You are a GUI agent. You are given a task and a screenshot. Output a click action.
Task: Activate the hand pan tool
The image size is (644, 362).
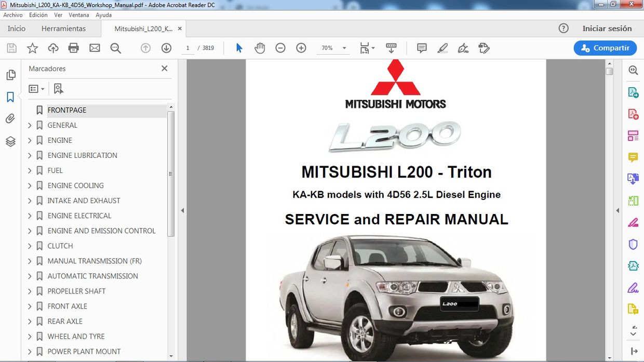click(x=260, y=48)
